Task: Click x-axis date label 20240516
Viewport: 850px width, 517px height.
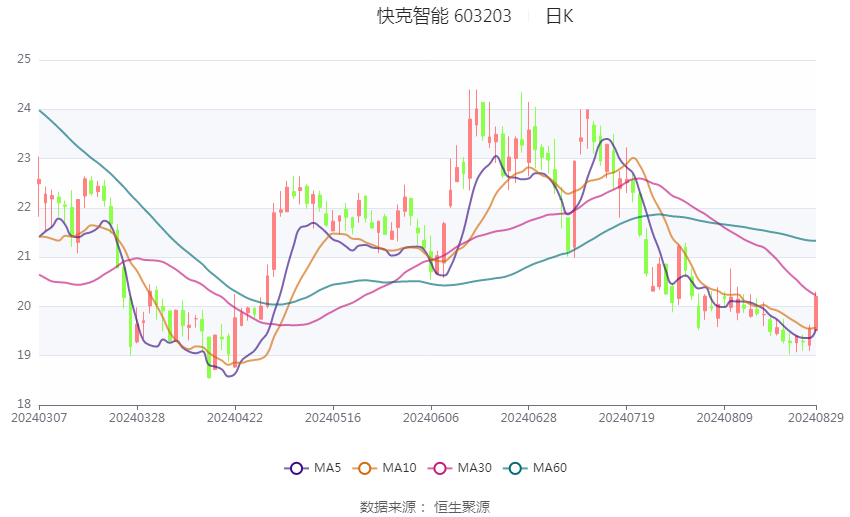Action: (x=333, y=418)
